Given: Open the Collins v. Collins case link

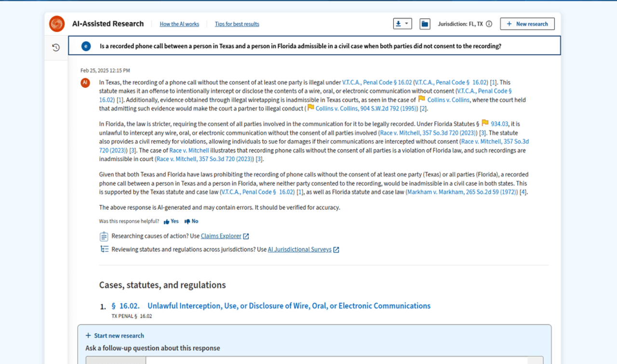Looking at the screenshot, I should tap(449, 100).
